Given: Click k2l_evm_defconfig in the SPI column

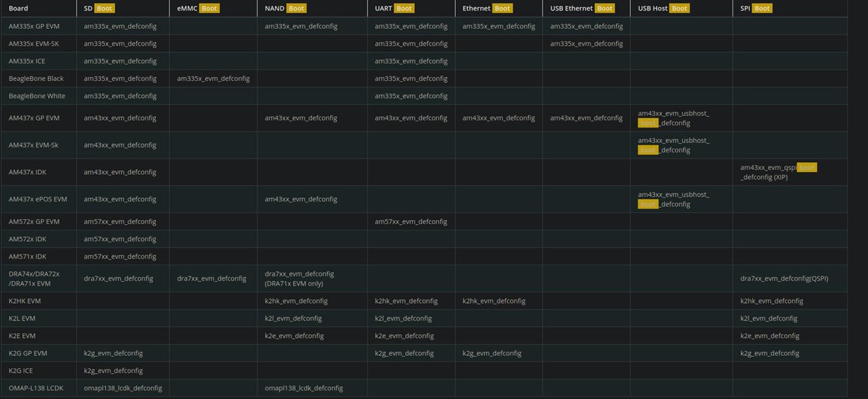Looking at the screenshot, I should 768,319.
